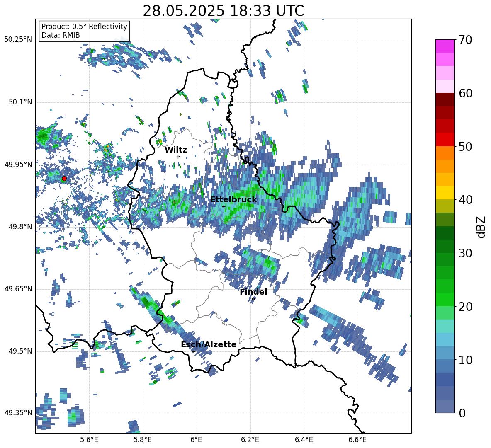Click the Esch/Alzette city label
This screenshot has width=491, height=448.
tap(209, 345)
